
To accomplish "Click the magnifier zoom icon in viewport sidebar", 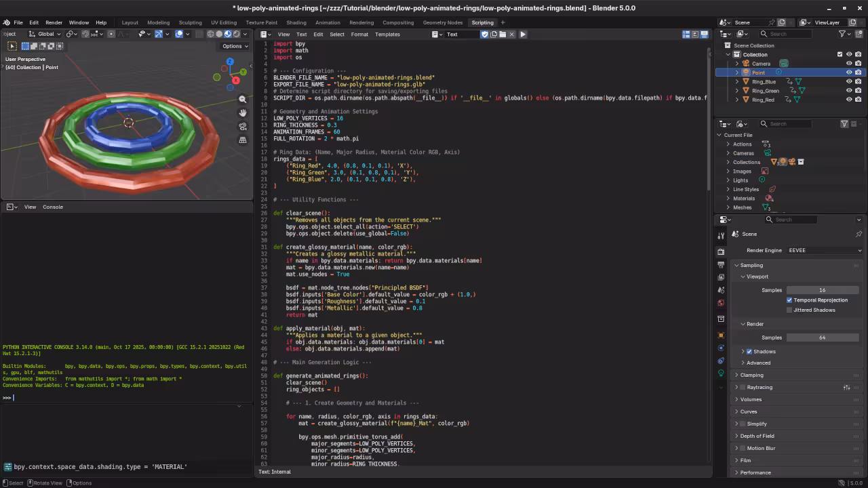I will click(243, 99).
